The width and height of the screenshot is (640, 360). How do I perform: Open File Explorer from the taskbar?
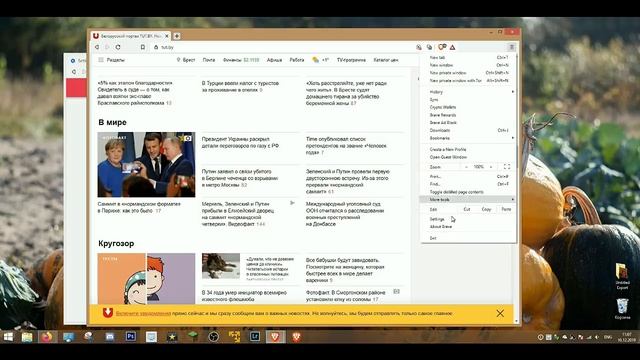[x=27, y=337]
